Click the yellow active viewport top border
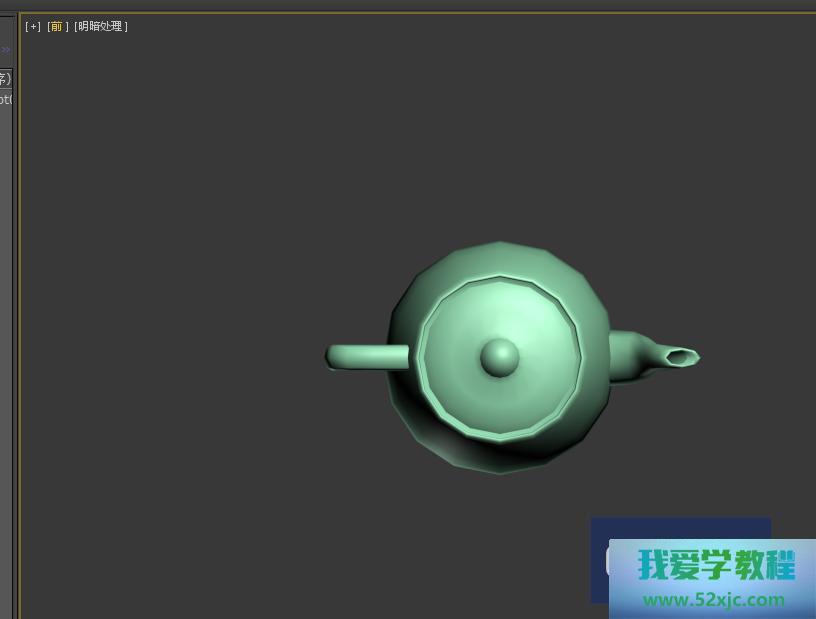816x619 pixels. pos(400,13)
